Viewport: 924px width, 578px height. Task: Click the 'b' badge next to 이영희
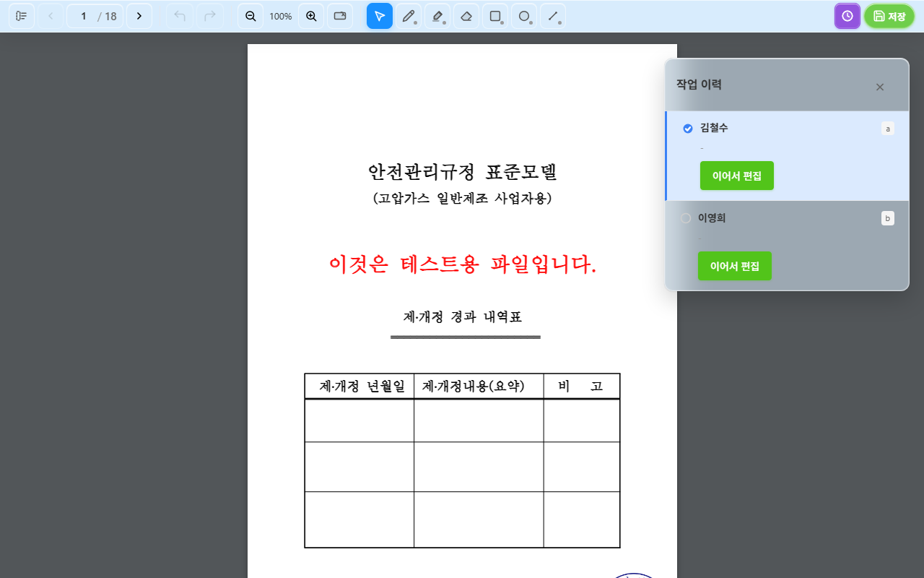[x=888, y=218]
